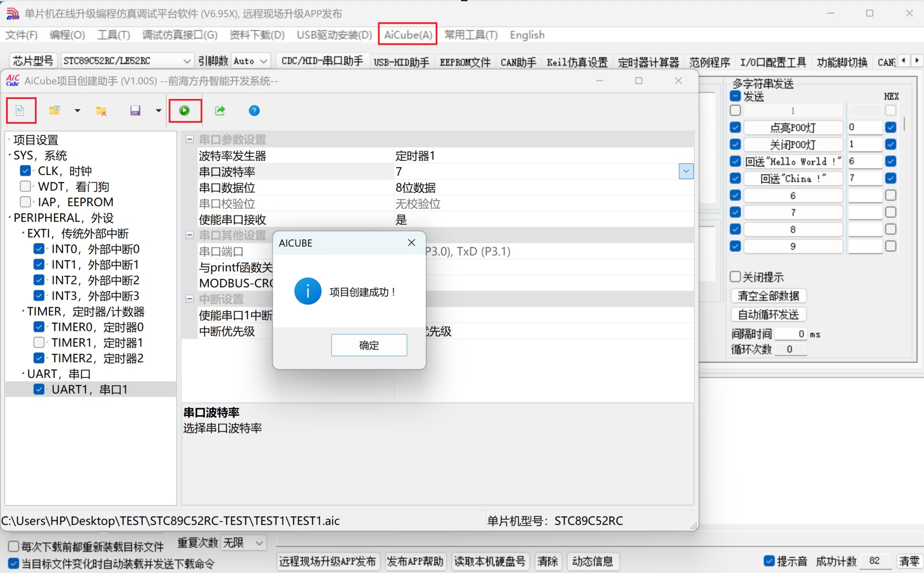Click 点亮P00灯 send button
The height and width of the screenshot is (573, 924).
(x=793, y=128)
